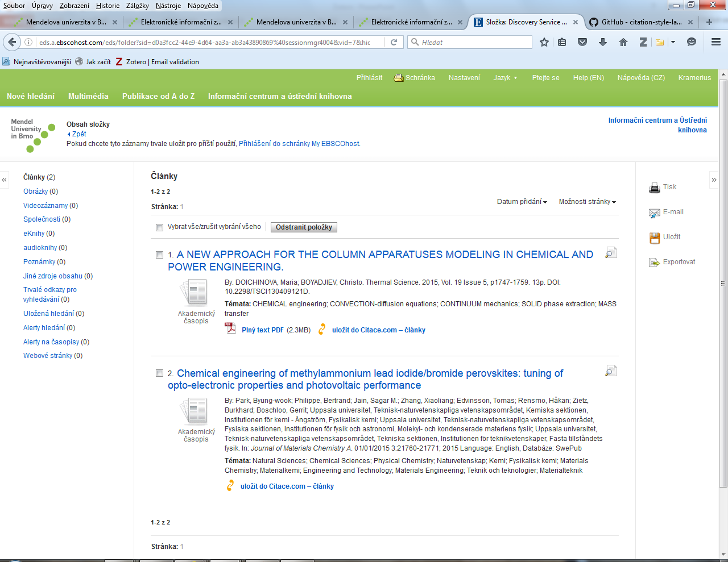Image resolution: width=728 pixels, height=562 pixels.
Task: Open dropdown arrow next to Zotero folder icon
Action: (x=673, y=42)
